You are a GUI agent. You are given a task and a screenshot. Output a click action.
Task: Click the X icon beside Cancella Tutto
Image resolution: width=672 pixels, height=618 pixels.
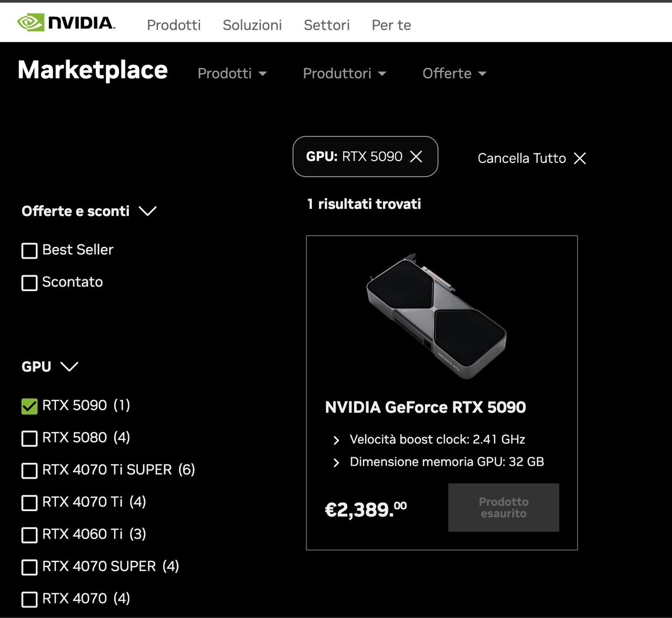[580, 158]
